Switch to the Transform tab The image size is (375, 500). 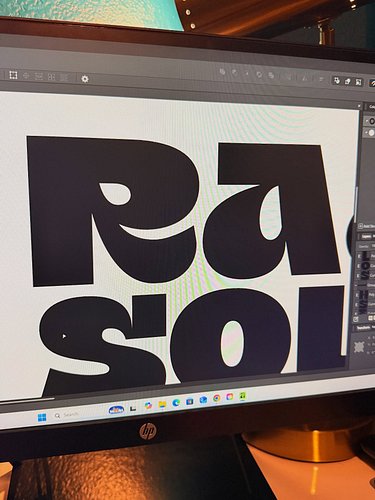click(363, 328)
